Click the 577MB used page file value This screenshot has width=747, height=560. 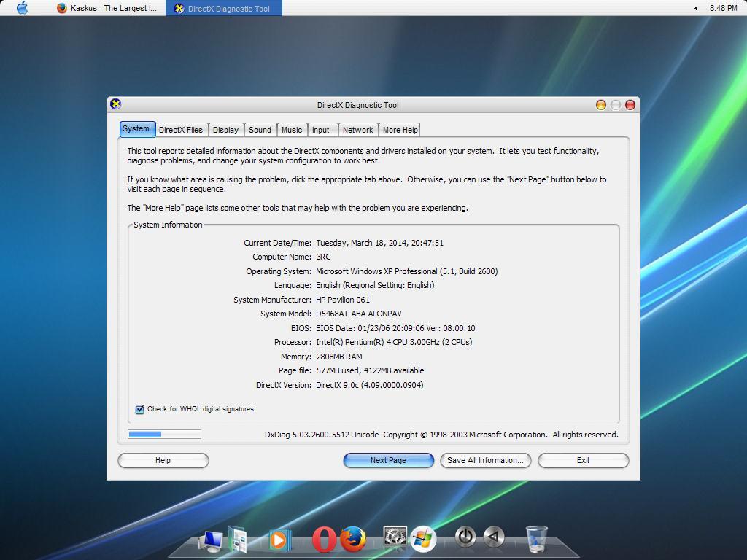pos(370,370)
